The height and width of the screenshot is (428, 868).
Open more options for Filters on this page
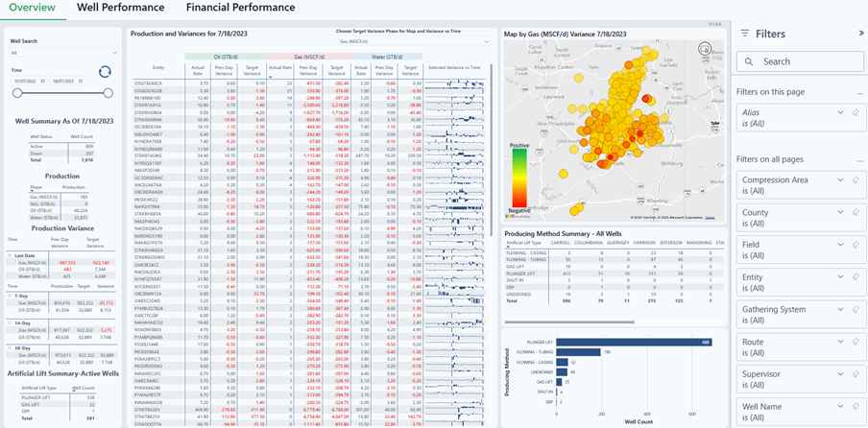pyautogui.click(x=859, y=93)
